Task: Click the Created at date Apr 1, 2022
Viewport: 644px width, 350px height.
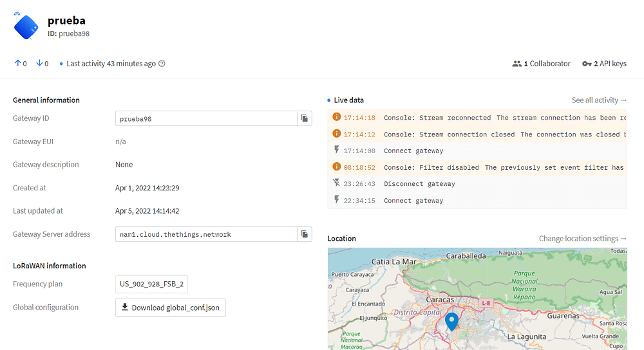Action: coord(147,188)
